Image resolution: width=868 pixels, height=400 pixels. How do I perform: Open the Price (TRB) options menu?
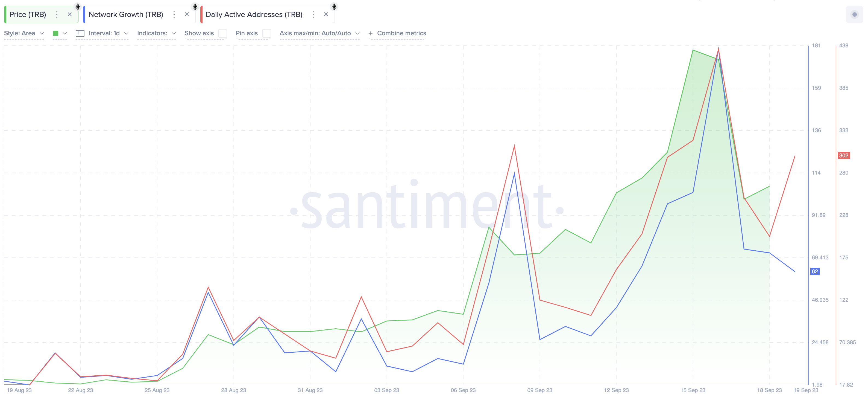pyautogui.click(x=57, y=15)
